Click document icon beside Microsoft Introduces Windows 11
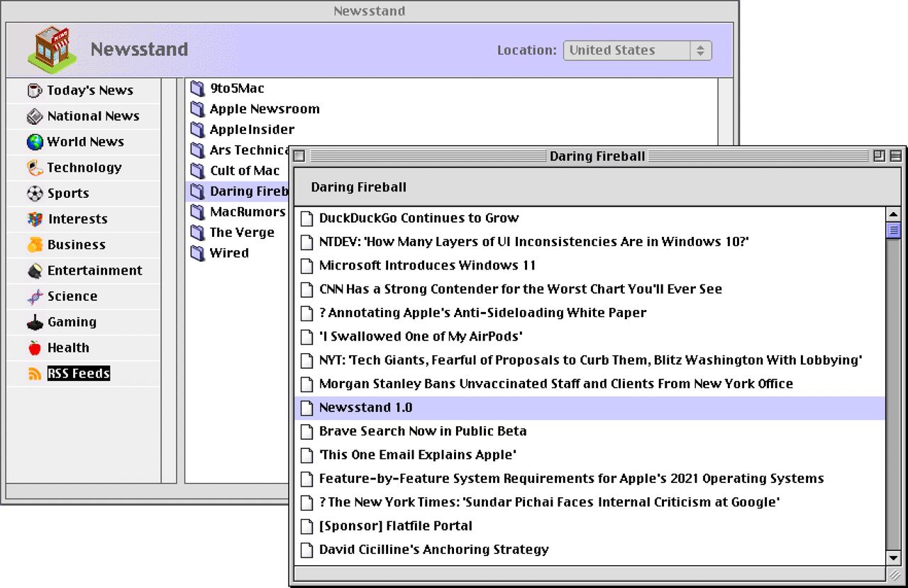 (306, 266)
